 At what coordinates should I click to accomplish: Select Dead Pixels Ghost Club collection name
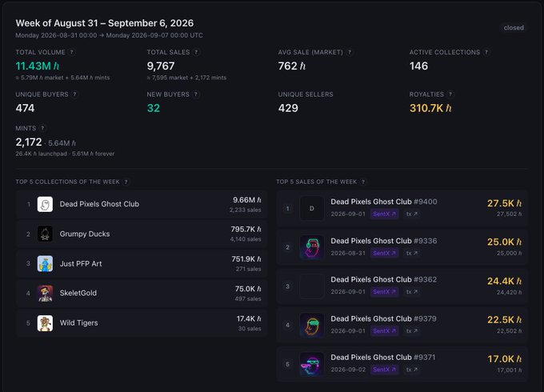click(99, 204)
